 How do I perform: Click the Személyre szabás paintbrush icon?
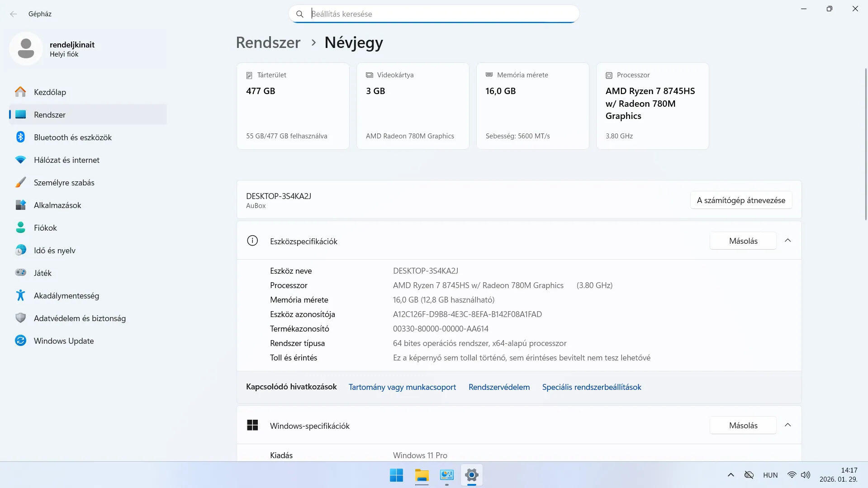[20, 182]
